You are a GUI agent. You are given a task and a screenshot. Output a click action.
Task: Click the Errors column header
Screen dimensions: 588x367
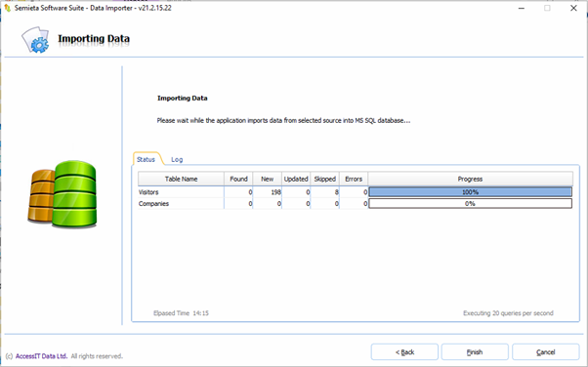click(x=354, y=179)
